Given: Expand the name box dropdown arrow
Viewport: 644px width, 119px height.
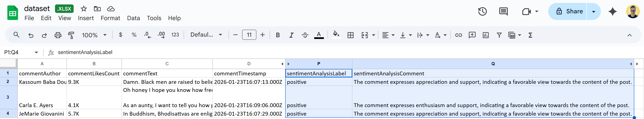Looking at the screenshot, I should (36, 52).
